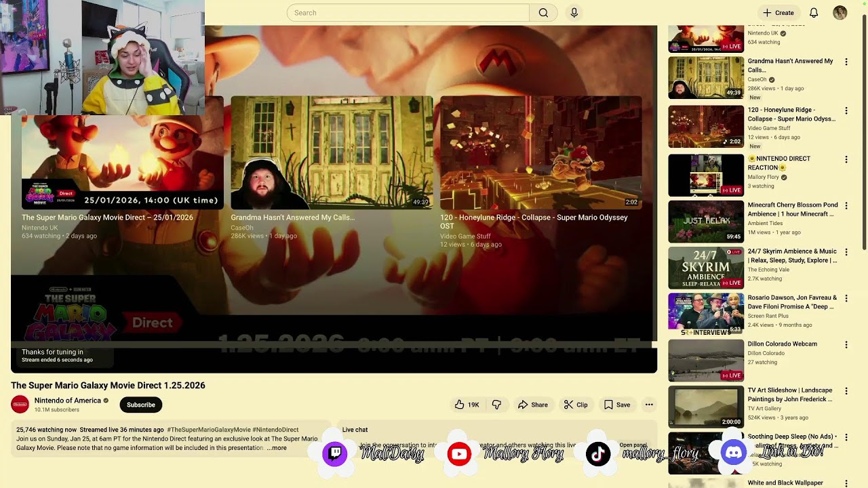Clip this video
Viewport: 868px width, 488px height.
pyautogui.click(x=576, y=405)
